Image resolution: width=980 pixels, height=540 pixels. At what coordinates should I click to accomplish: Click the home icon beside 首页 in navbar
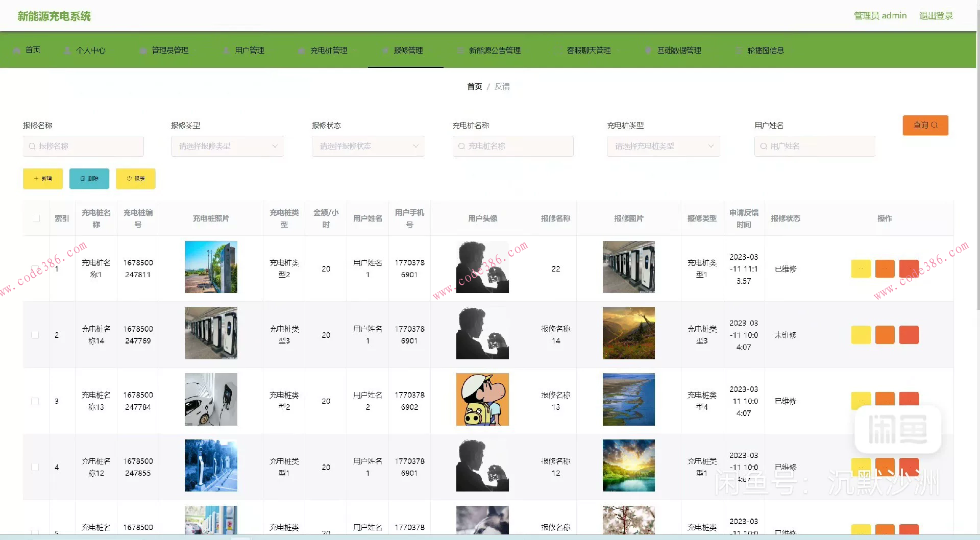point(17,50)
